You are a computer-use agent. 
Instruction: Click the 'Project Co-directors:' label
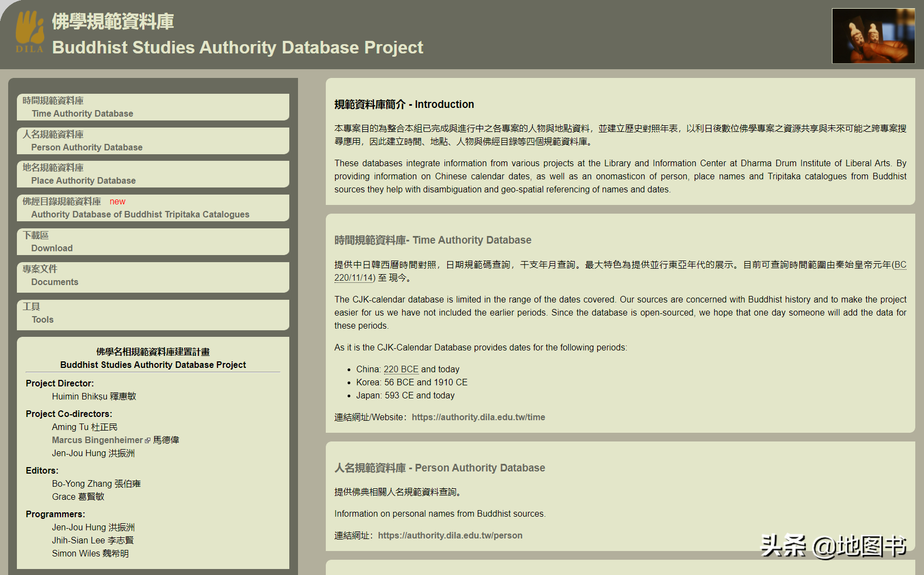(69, 414)
